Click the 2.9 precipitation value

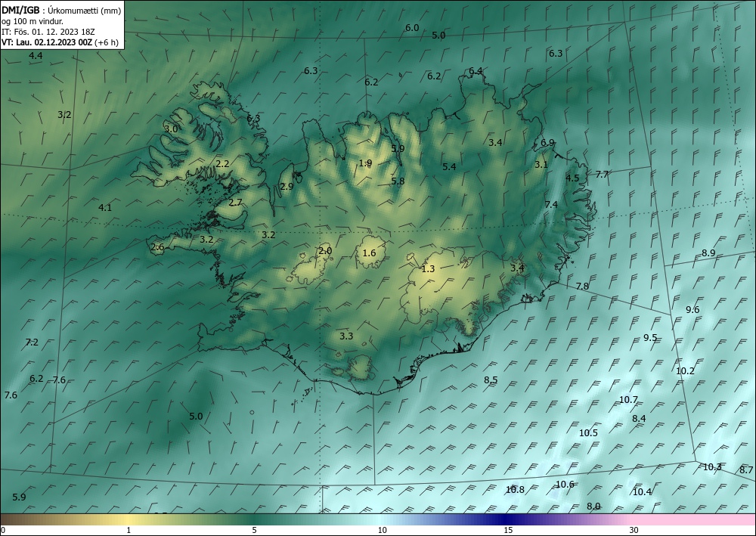pyautogui.click(x=287, y=187)
